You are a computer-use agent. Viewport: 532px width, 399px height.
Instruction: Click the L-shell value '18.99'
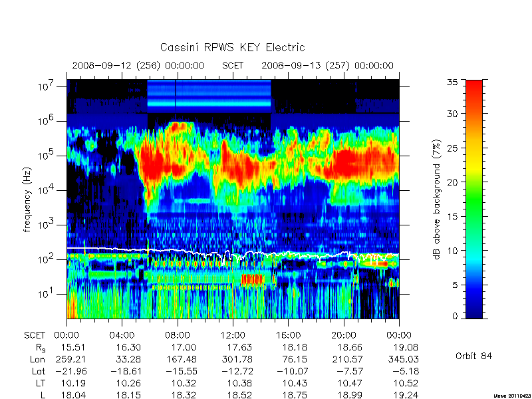point(350,395)
